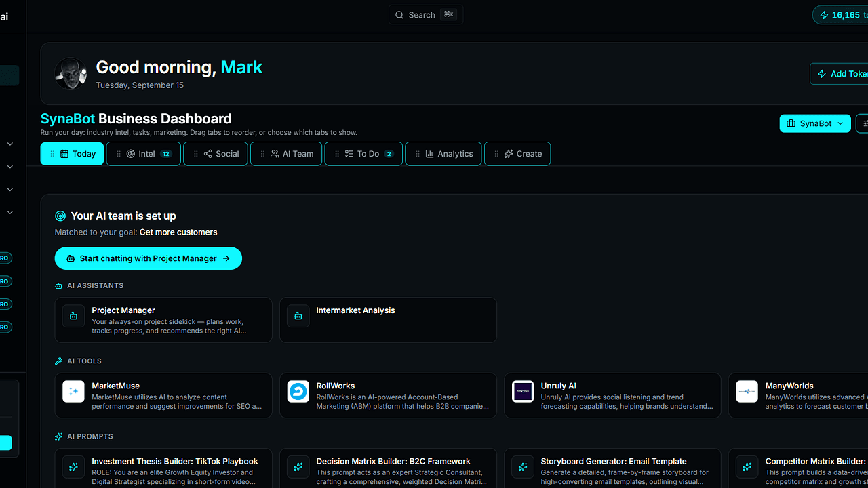Click the drag handle on To Do tab
Screen dimensions: 868x488
coord(337,154)
